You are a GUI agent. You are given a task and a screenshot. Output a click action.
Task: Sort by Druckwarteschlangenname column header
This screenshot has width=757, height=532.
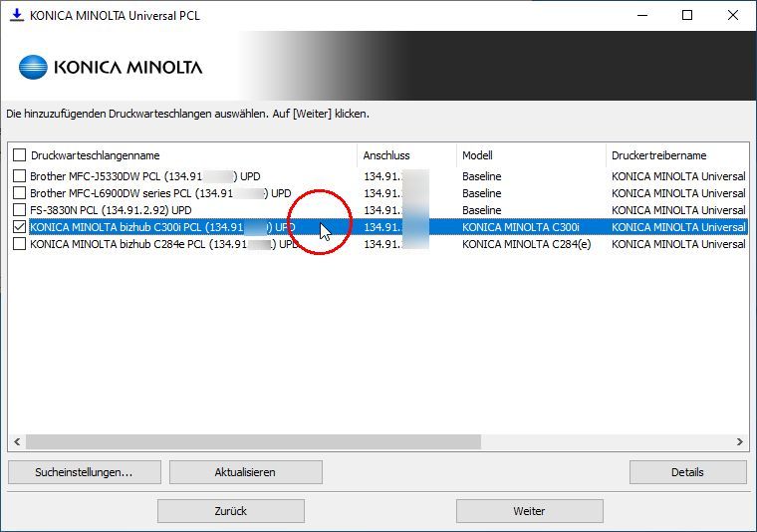[95, 155]
